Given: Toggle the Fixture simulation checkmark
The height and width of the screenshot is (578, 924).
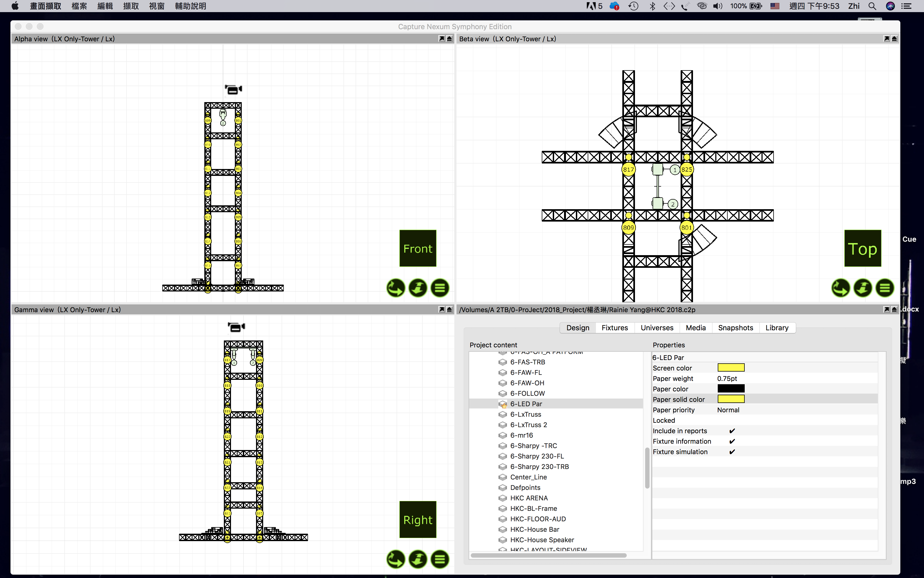Looking at the screenshot, I should pos(732,452).
